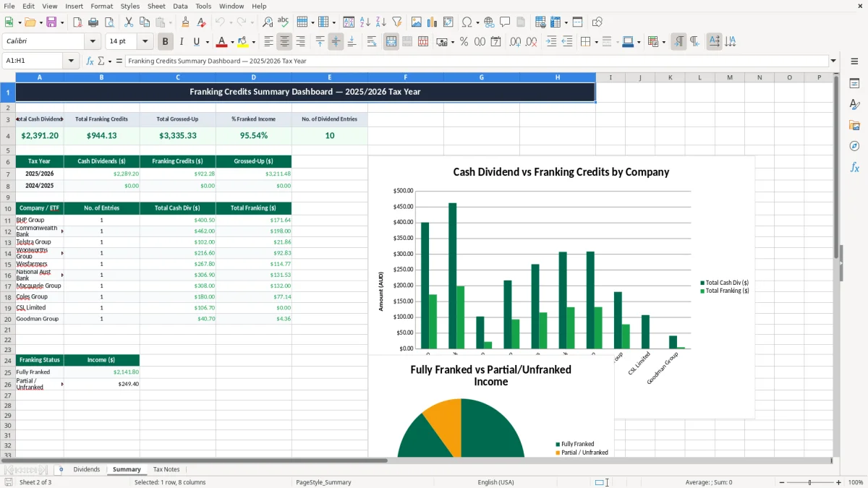
Task: Open Sidebar Functions fx panel
Action: (854, 168)
